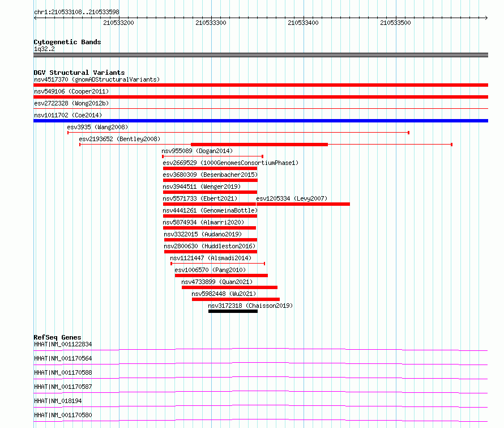Click the red bar of nsv5571733
This screenshot has width=504, height=428.
(x=210, y=204)
